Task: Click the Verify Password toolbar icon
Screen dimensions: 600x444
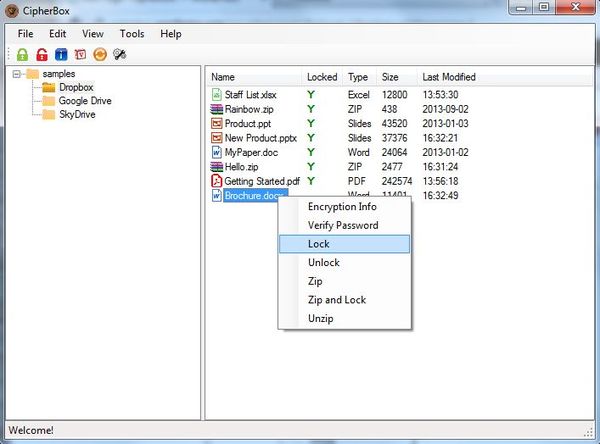Action: 80,54
